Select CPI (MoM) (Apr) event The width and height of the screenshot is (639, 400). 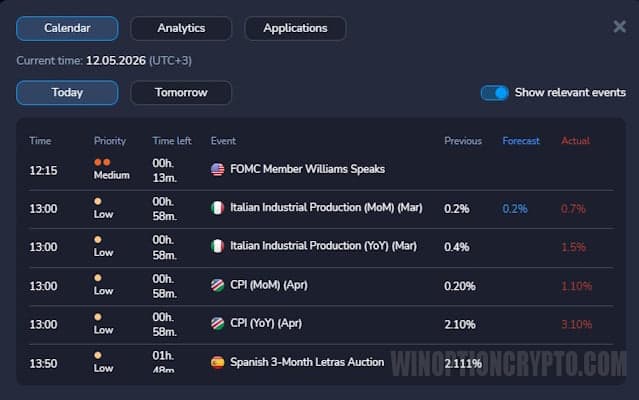(269, 285)
